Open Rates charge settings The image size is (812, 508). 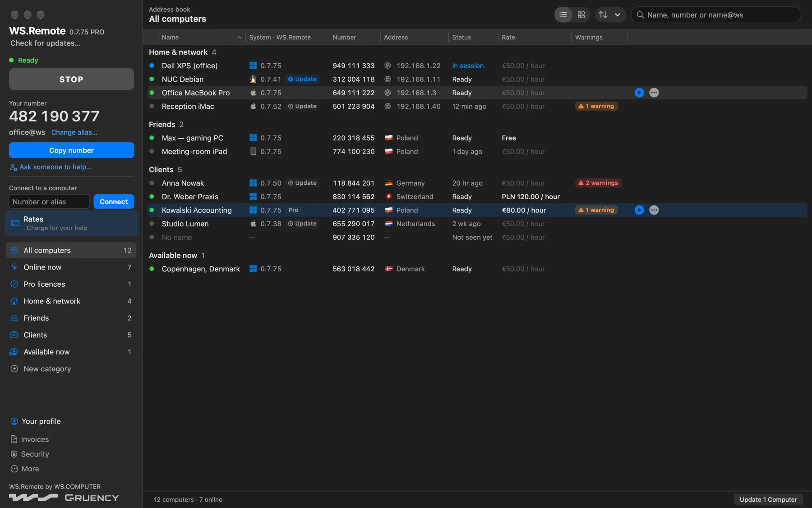(71, 223)
